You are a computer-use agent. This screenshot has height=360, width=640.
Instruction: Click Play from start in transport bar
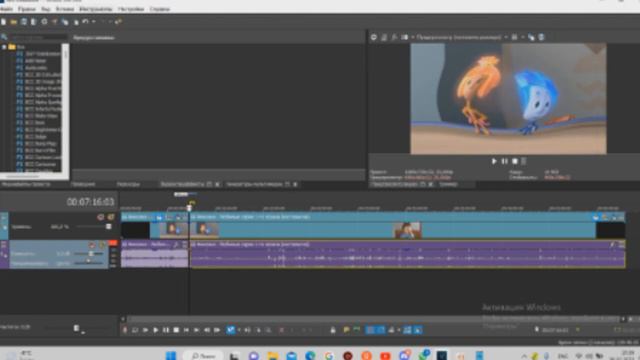pyautogui.click(x=145, y=330)
